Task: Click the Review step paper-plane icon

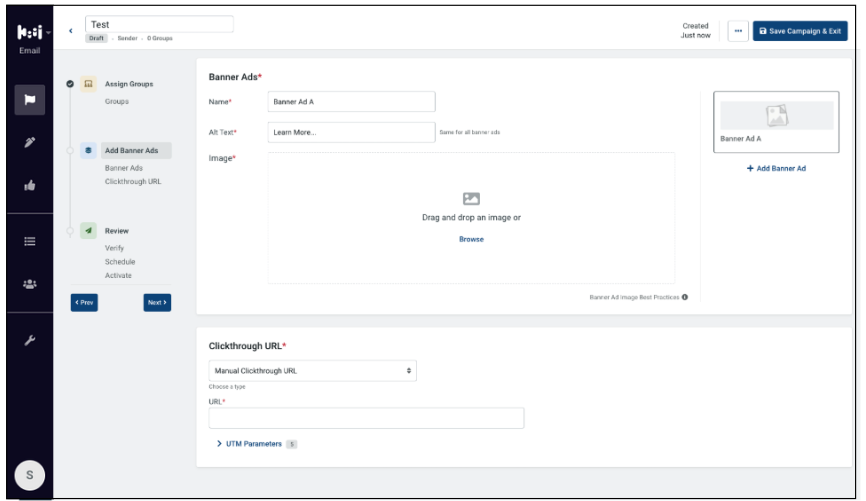Action: (x=88, y=230)
